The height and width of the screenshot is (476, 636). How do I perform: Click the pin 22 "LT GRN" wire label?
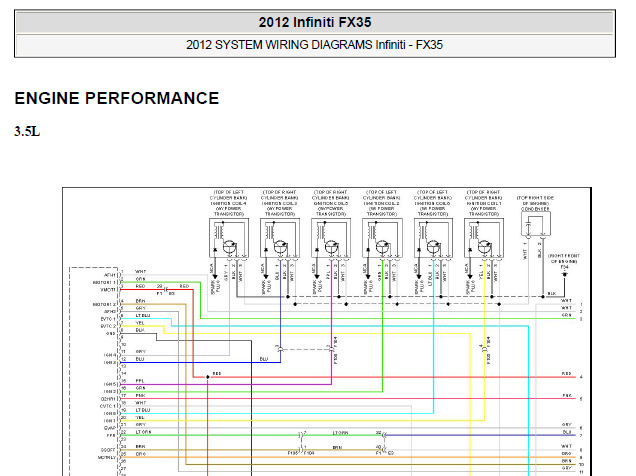click(143, 432)
